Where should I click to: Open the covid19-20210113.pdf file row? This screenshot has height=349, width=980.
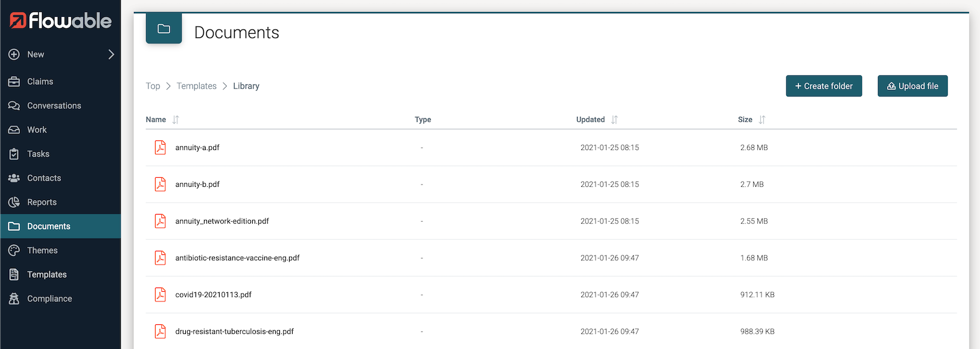pos(213,295)
